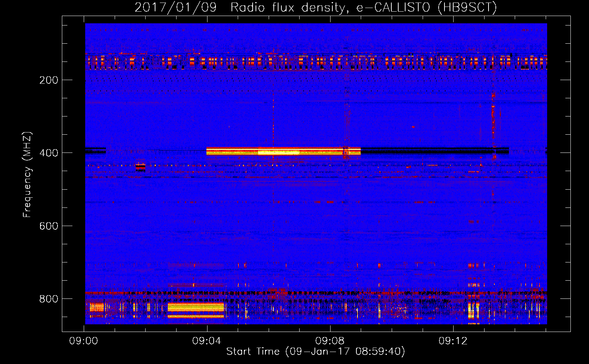Select the 800 frequency tick label
Screen dimensions: 589x364
[49, 299]
